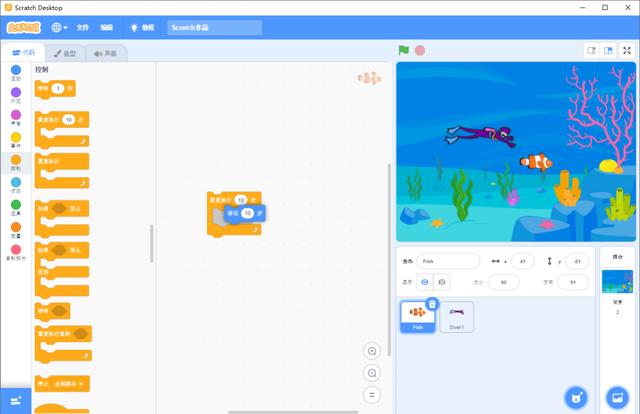Zoom in on the code workspace
This screenshot has width=640, height=414.
pos(372,351)
